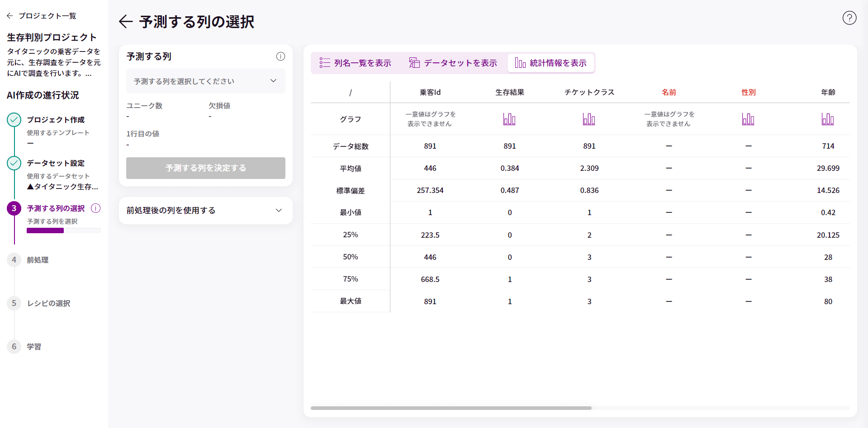Click the step 5 number circle
Screen dimensions: 868x428
[14, 303]
